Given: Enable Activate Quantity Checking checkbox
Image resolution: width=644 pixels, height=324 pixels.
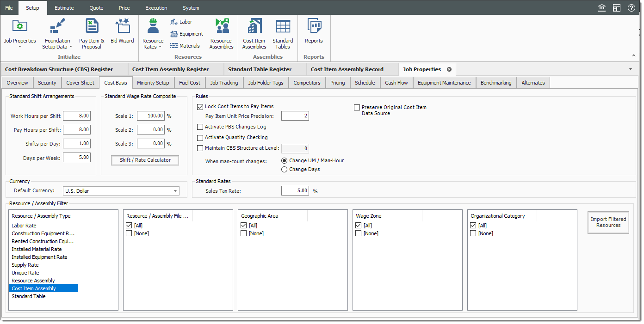Looking at the screenshot, I should (x=200, y=138).
